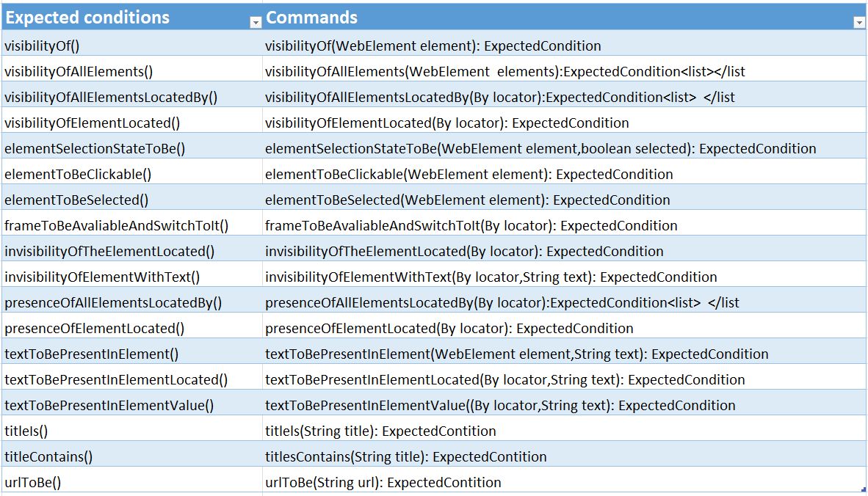Viewport: 868px width, 496px height.
Task: Open the Expected conditions column filter dropdown
Action: [x=256, y=23]
